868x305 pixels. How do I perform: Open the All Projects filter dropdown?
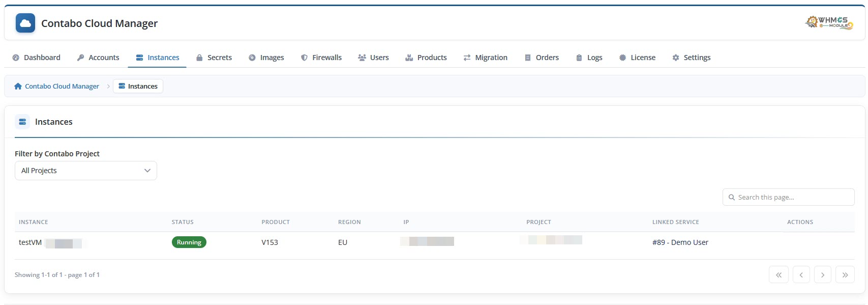(86, 171)
